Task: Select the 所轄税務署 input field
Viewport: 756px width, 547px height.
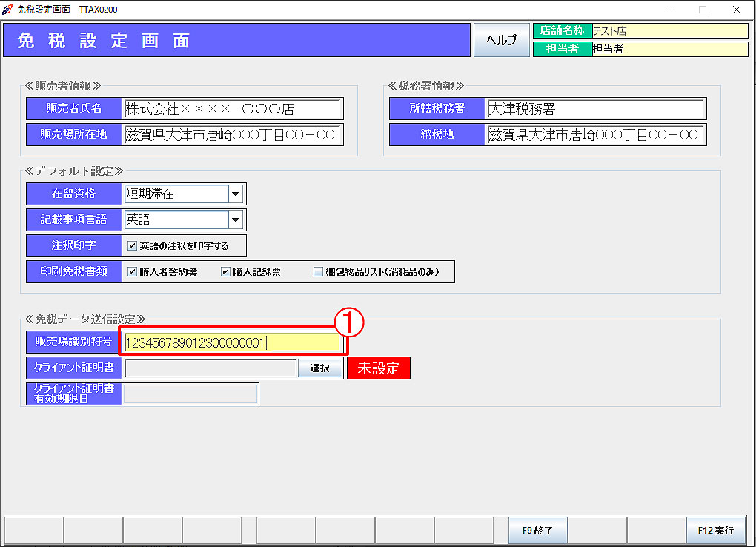Action: click(x=595, y=109)
